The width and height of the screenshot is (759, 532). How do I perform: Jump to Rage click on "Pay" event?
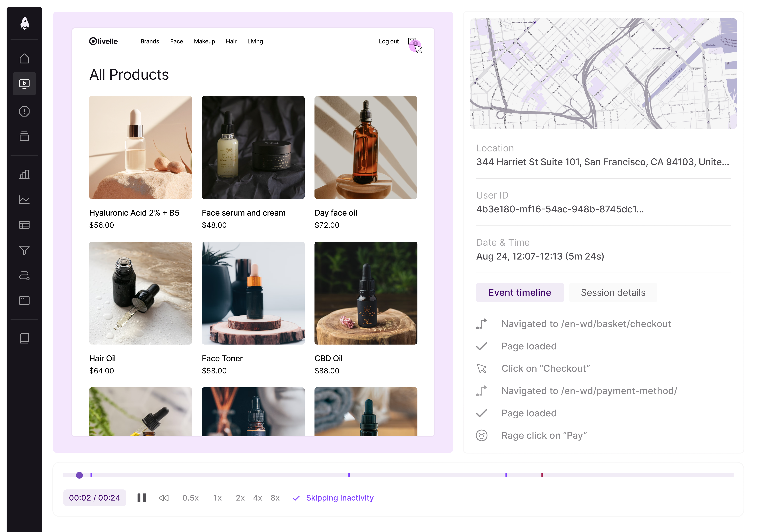pyautogui.click(x=544, y=435)
